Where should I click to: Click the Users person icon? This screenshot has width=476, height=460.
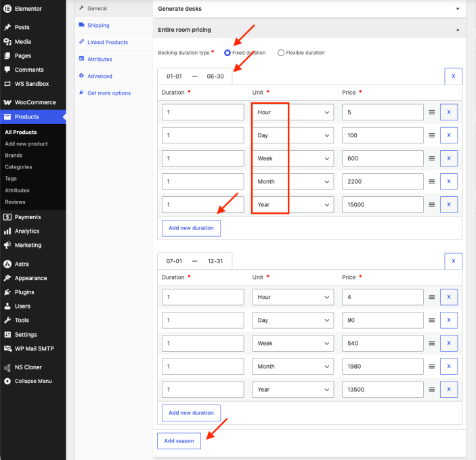(7, 306)
